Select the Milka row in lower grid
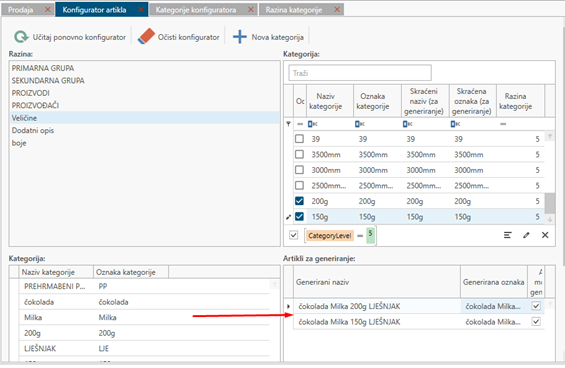The width and height of the screenshot is (565, 368). point(144,317)
